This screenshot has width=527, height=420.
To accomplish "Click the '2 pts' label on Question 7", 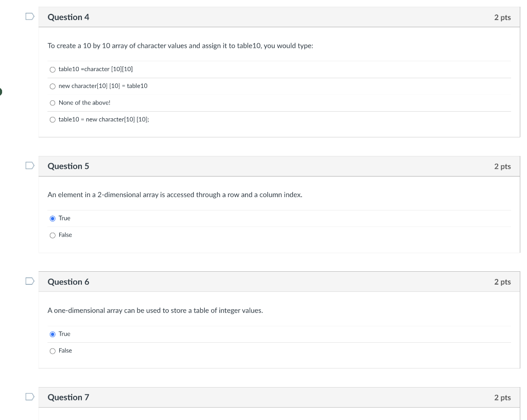I will click(502, 397).
